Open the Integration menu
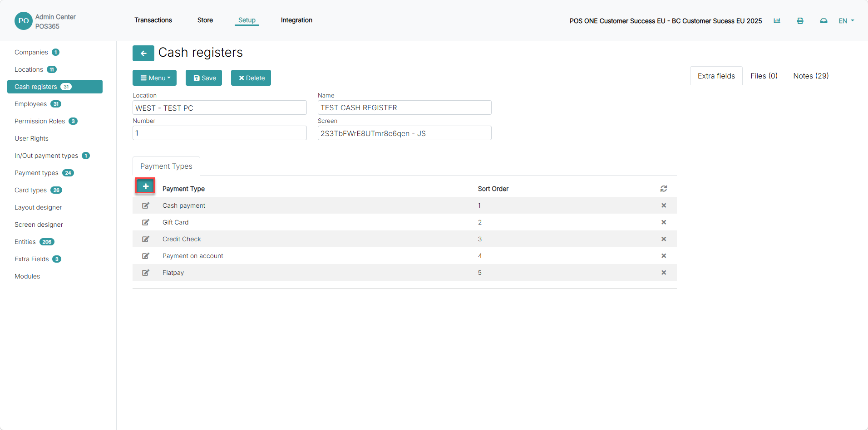Screen dimensions: 868x430 pyautogui.click(x=296, y=20)
